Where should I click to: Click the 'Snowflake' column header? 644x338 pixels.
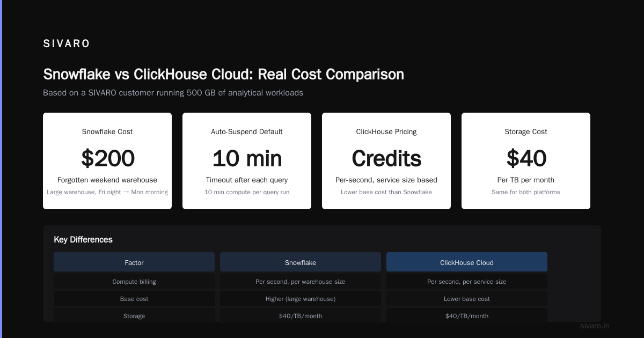coord(301,262)
